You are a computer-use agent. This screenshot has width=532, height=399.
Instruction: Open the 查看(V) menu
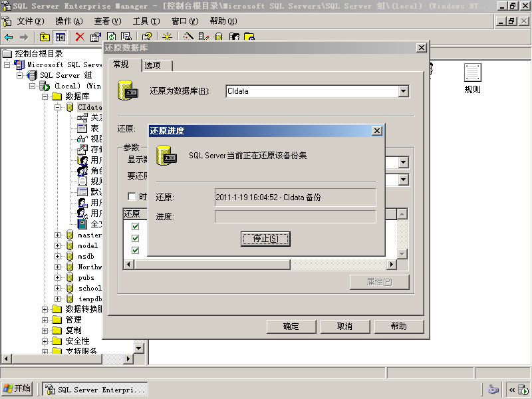[108, 21]
